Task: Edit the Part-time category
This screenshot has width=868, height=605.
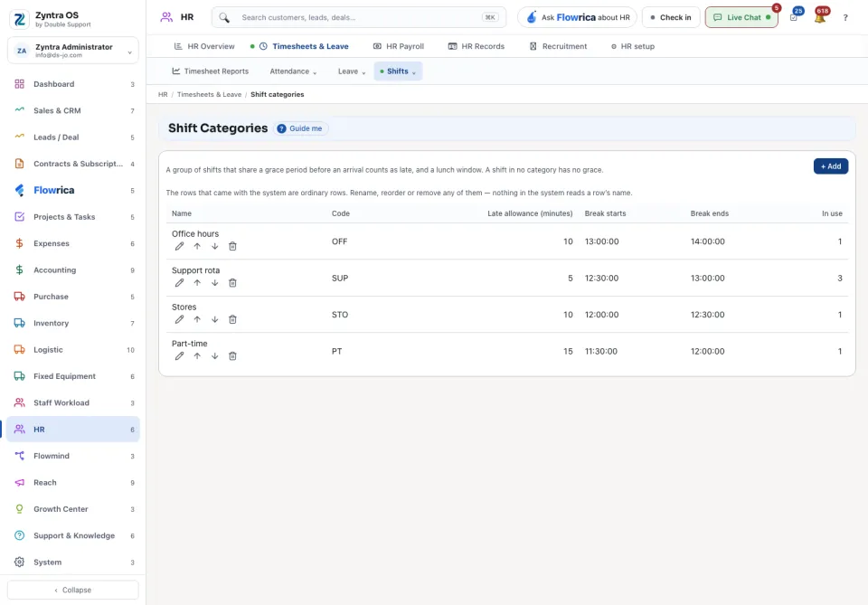Action: 179,356
